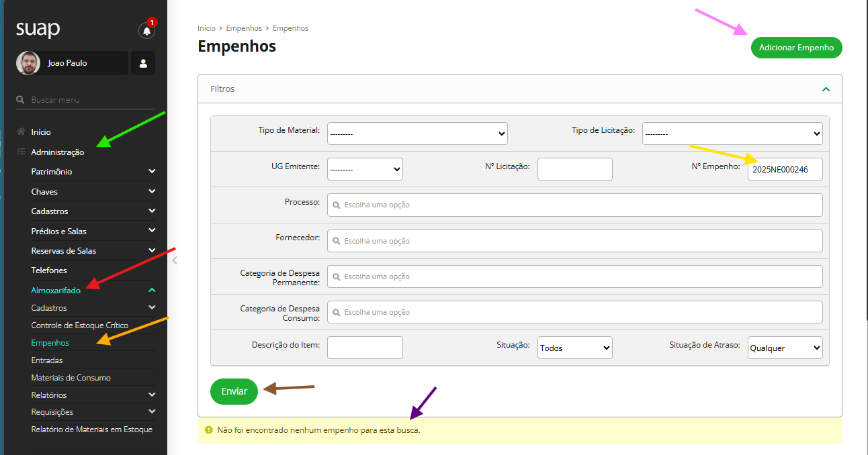Open the Situação de Atraso dropdown

pos(785,348)
